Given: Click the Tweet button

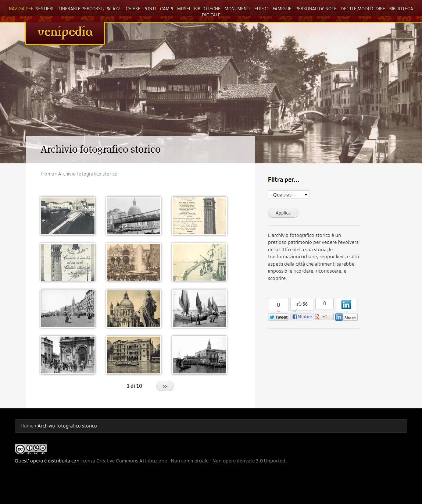Looking at the screenshot, I should tap(278, 317).
